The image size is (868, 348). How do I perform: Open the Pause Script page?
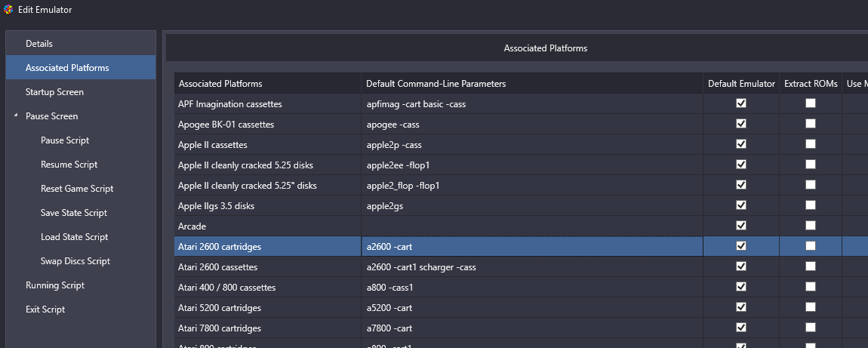click(81, 140)
